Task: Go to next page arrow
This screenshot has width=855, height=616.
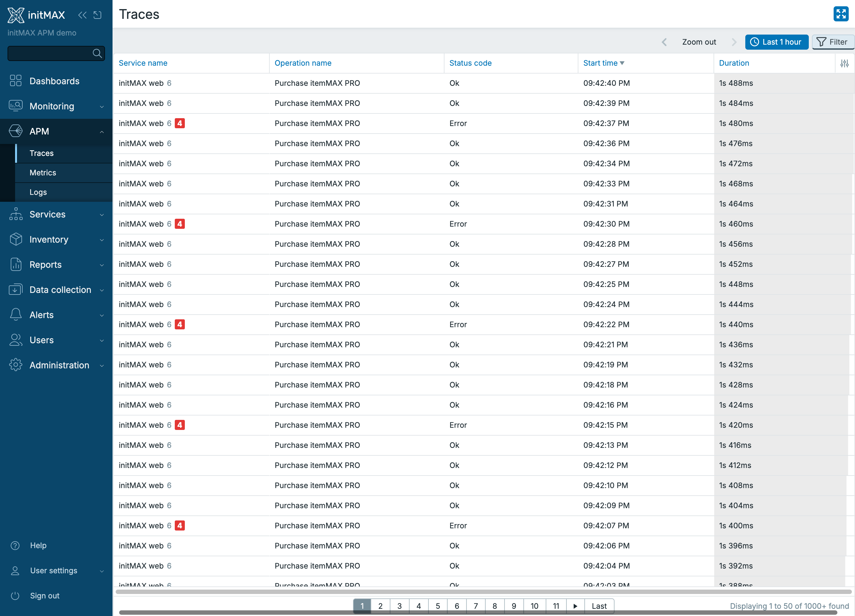Action: pyautogui.click(x=575, y=606)
